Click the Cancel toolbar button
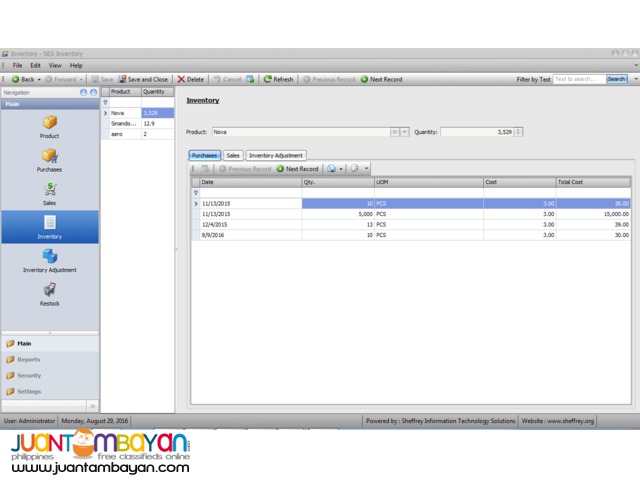 click(x=228, y=79)
